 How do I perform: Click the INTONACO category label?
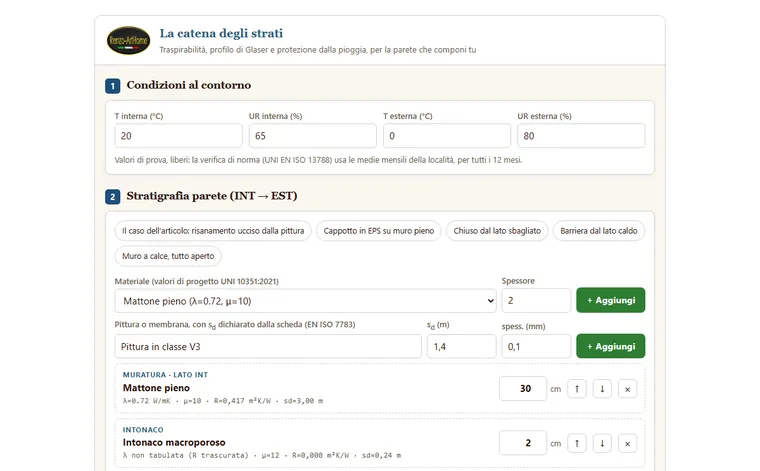[143, 430]
